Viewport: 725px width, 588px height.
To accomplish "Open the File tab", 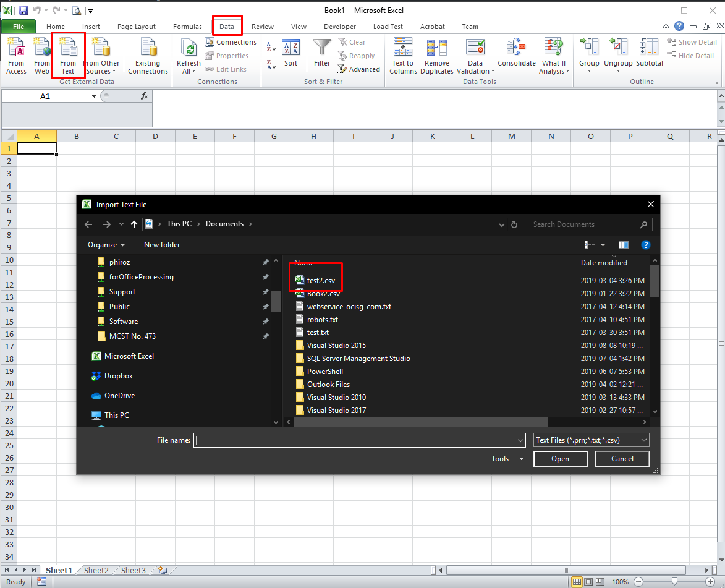I will click(19, 27).
